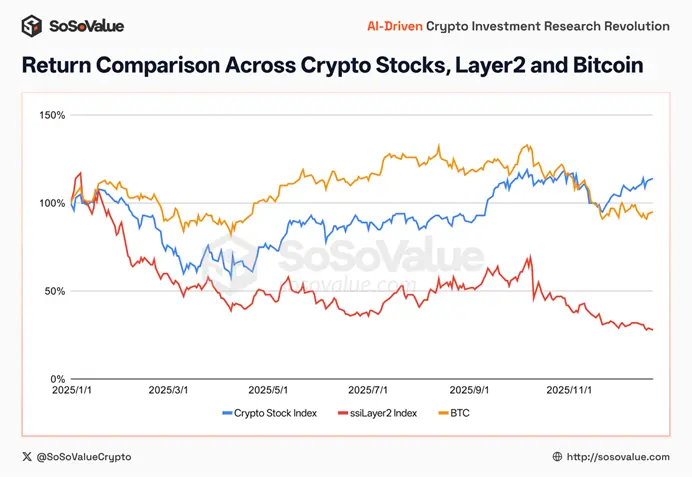Click the 150% y-axis label
This screenshot has width=692, height=477.
[x=52, y=115]
